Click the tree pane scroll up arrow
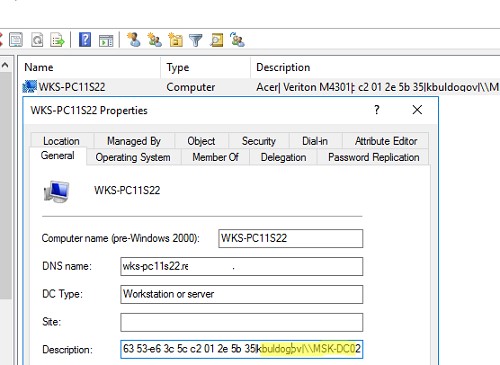 5,65
